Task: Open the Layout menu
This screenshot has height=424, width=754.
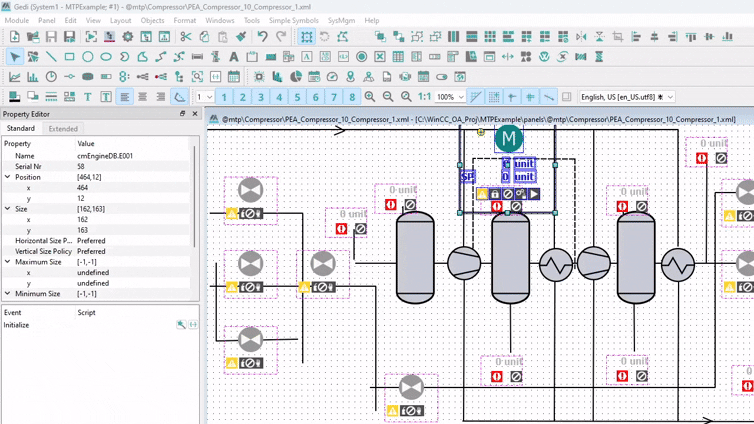Action: point(120,20)
